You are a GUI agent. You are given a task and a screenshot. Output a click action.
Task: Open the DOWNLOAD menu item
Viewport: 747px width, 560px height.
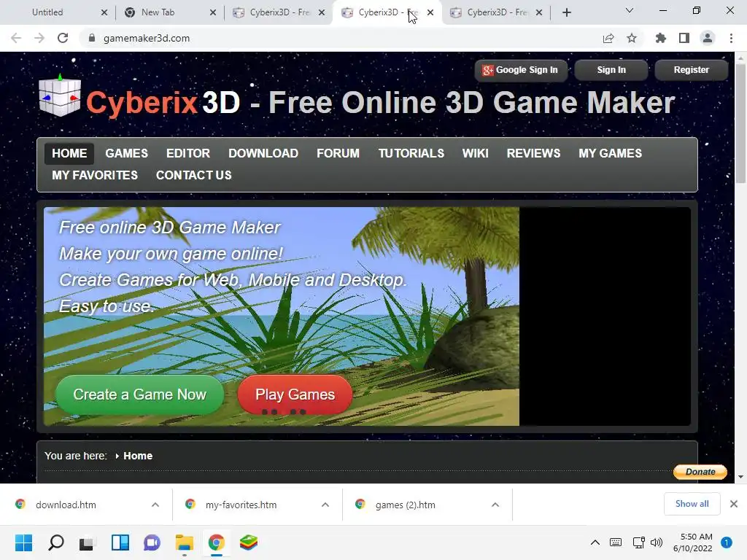tap(263, 153)
